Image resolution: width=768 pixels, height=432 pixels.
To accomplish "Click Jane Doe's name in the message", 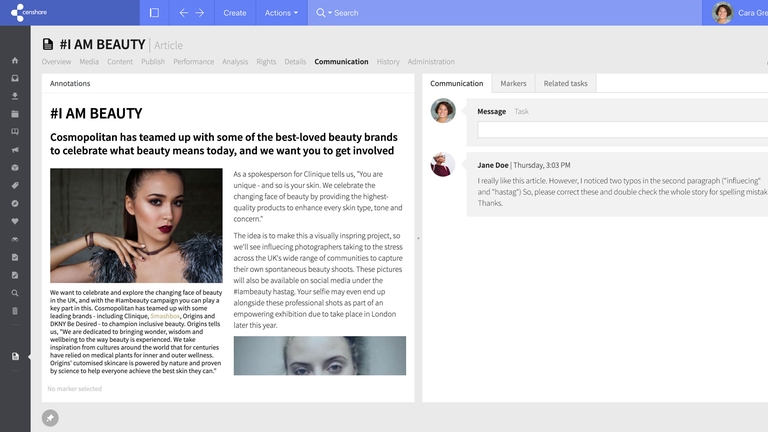I will coord(493,165).
